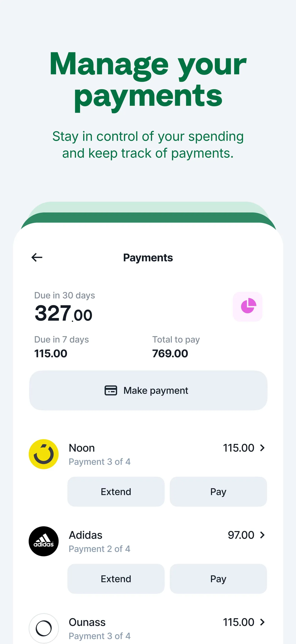Tap the Due in 30 days amount

(x=63, y=314)
